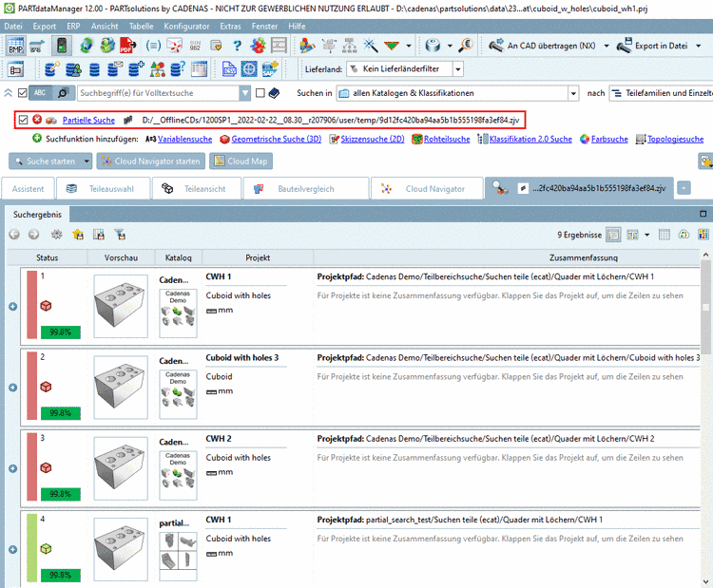Image resolution: width=713 pixels, height=588 pixels.
Task: Switch to the Bauteilvergleich tab
Action: [306, 189]
